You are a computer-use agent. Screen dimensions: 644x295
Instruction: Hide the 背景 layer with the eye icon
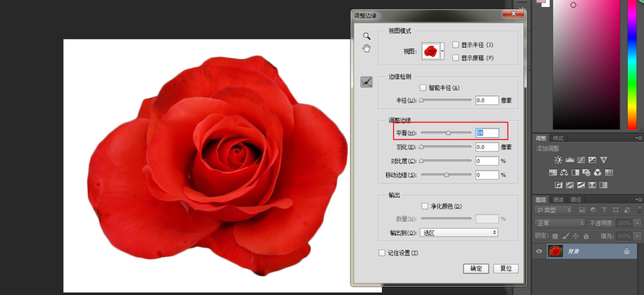(540, 252)
